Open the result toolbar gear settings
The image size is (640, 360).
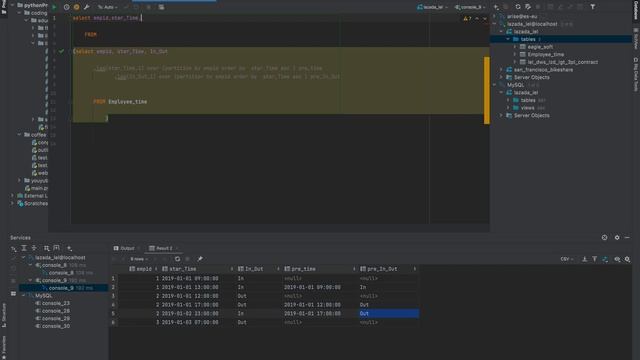627,259
